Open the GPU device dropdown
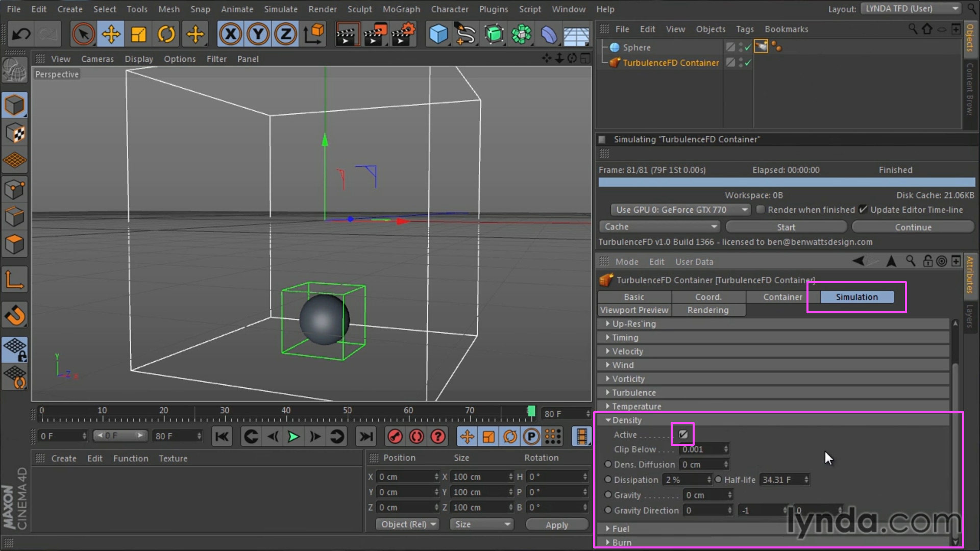This screenshot has width=980, height=551. coord(680,210)
